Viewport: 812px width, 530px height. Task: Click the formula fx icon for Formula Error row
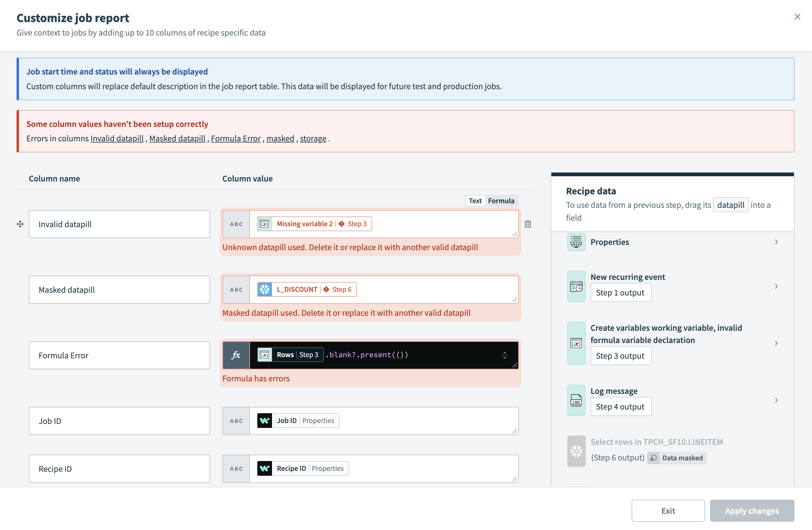[x=236, y=355]
